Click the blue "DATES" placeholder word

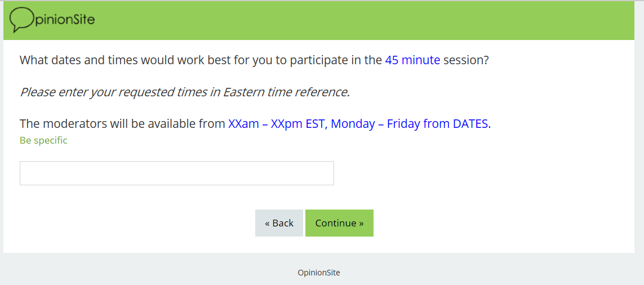[x=472, y=124]
